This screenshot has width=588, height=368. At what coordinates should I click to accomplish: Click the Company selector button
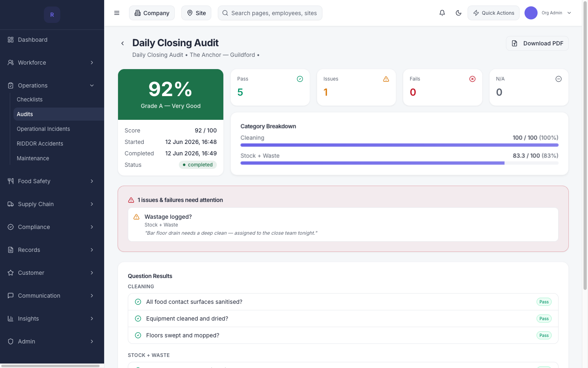pyautogui.click(x=152, y=13)
